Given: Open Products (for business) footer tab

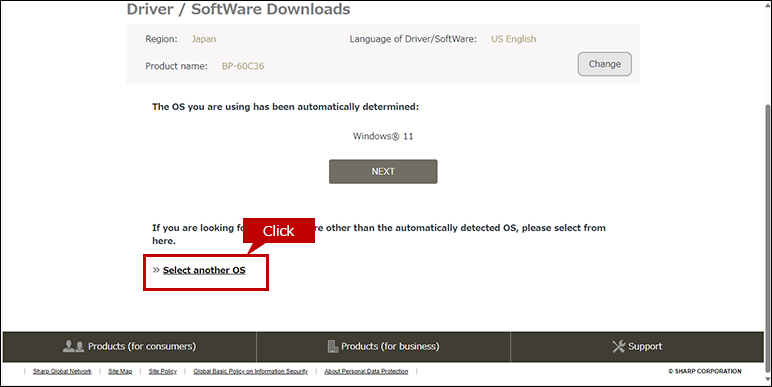Looking at the screenshot, I should pos(383,347).
